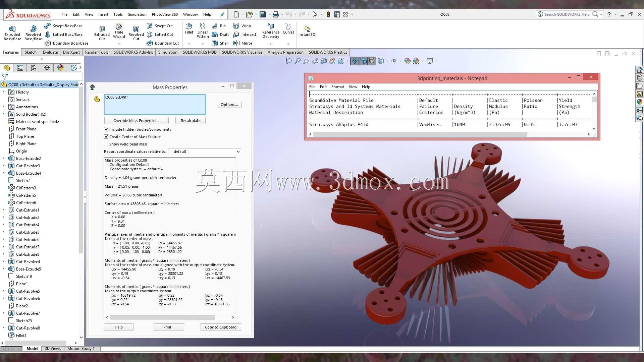Select the Mirror feature tool
Screen dimensions: 644x362
tap(243, 43)
